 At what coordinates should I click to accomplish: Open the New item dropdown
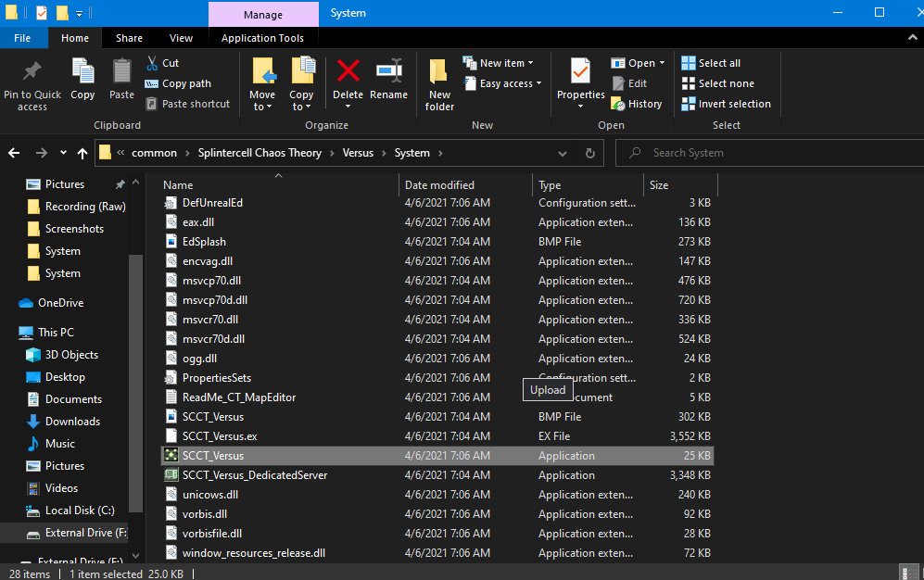pos(498,63)
